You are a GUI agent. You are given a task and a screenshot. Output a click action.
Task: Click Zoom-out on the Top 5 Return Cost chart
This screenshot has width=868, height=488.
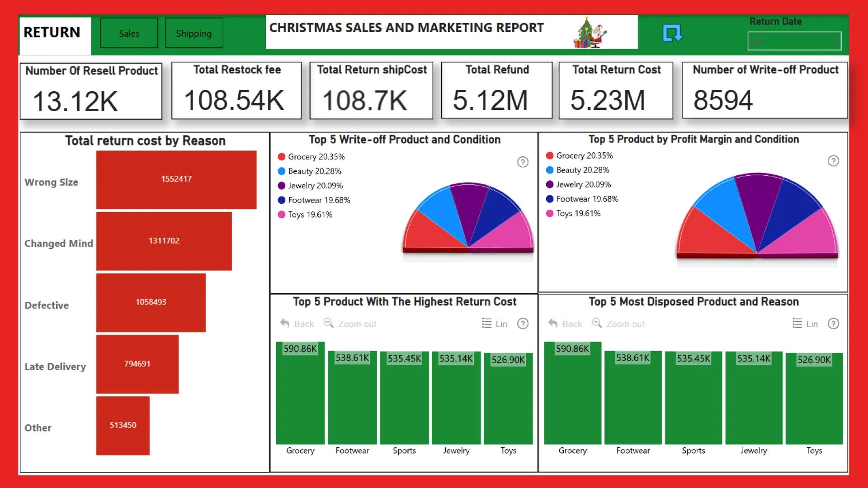coord(349,324)
